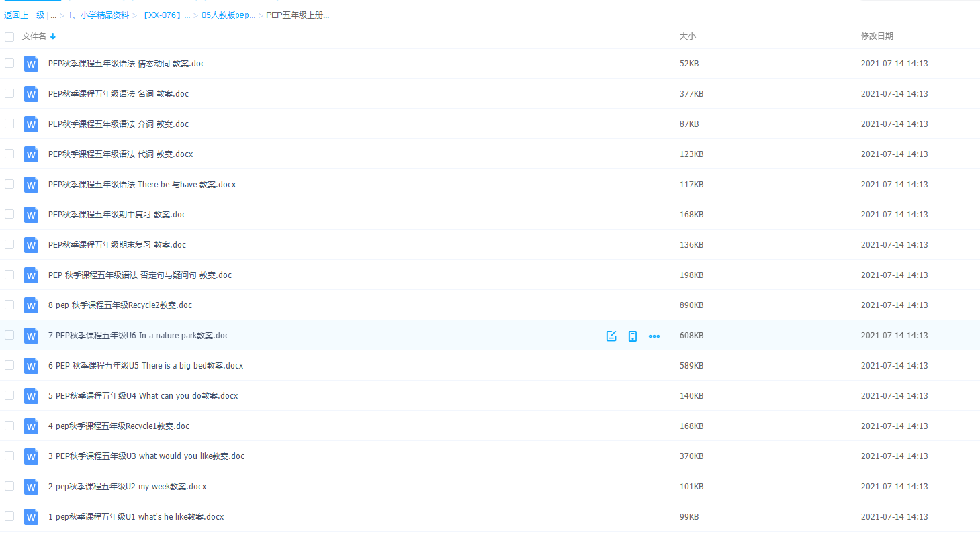Click the Word icon beside Recycle2教案.doc
The height and width of the screenshot is (537, 980).
pos(31,305)
